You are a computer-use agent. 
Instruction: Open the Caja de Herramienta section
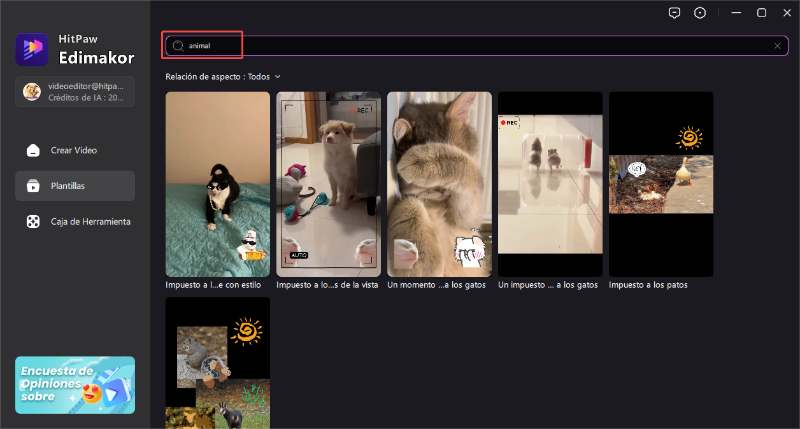tap(90, 221)
